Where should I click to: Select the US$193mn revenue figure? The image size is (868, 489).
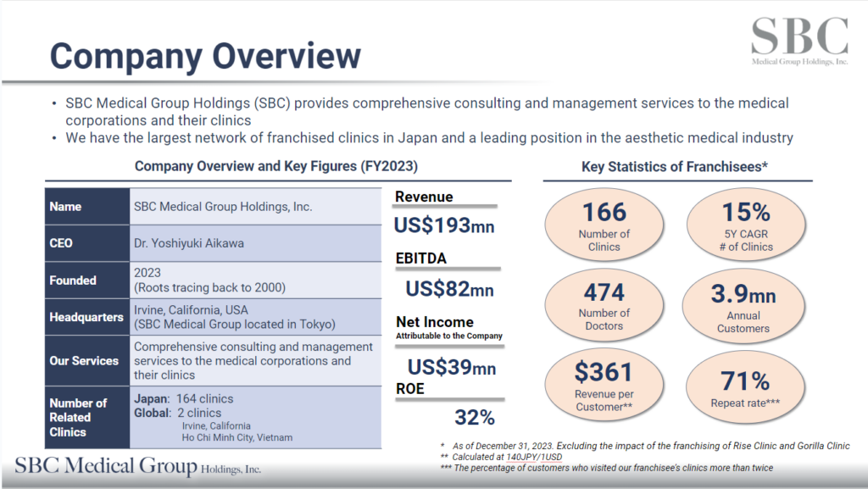pyautogui.click(x=444, y=225)
